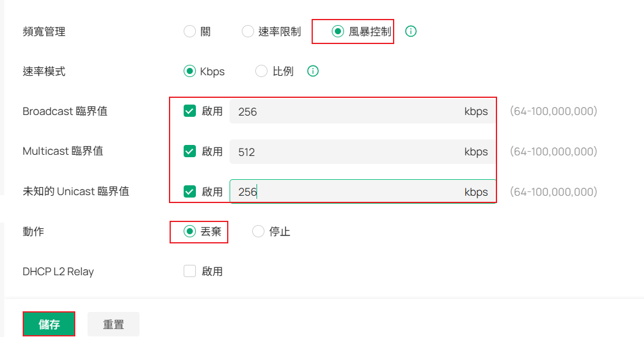Click the 風暴控制 option label text
This screenshot has width=644, height=337.
tap(370, 31)
